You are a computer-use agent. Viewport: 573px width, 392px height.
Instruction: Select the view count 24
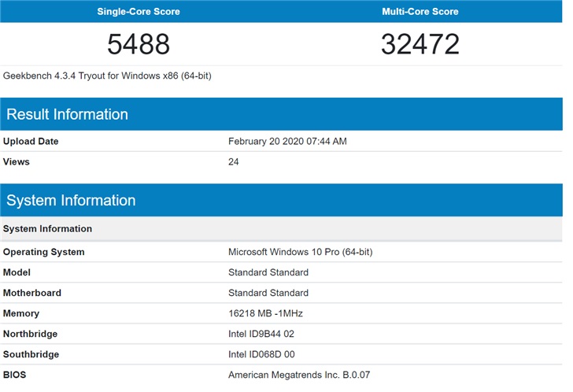click(x=234, y=162)
